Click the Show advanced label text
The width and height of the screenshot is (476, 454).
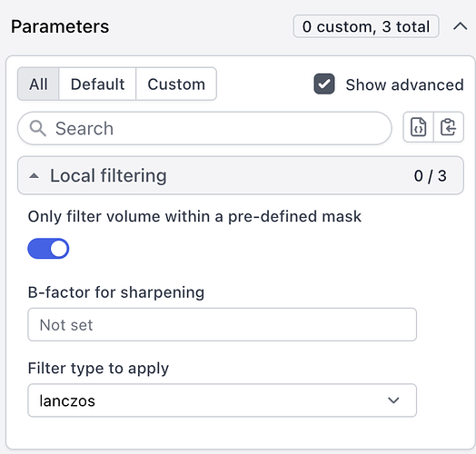click(x=404, y=84)
